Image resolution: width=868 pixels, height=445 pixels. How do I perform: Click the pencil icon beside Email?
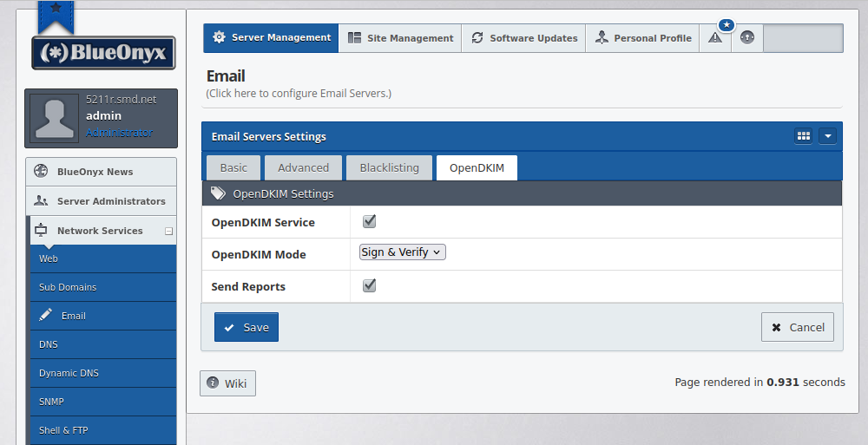[x=46, y=315]
